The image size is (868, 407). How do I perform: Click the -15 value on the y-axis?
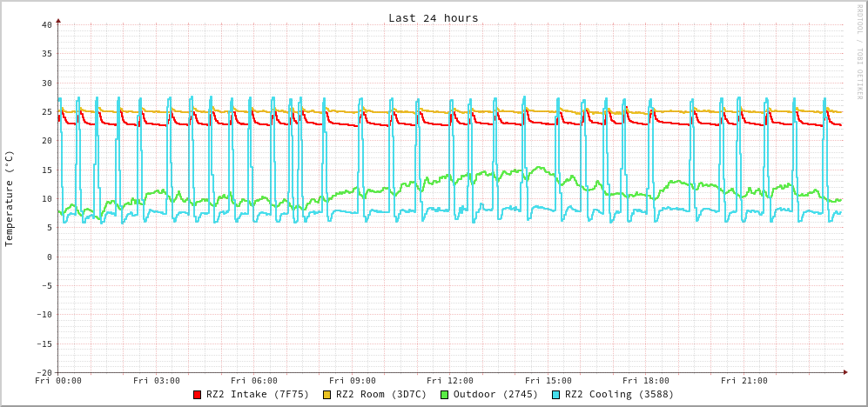(44, 344)
